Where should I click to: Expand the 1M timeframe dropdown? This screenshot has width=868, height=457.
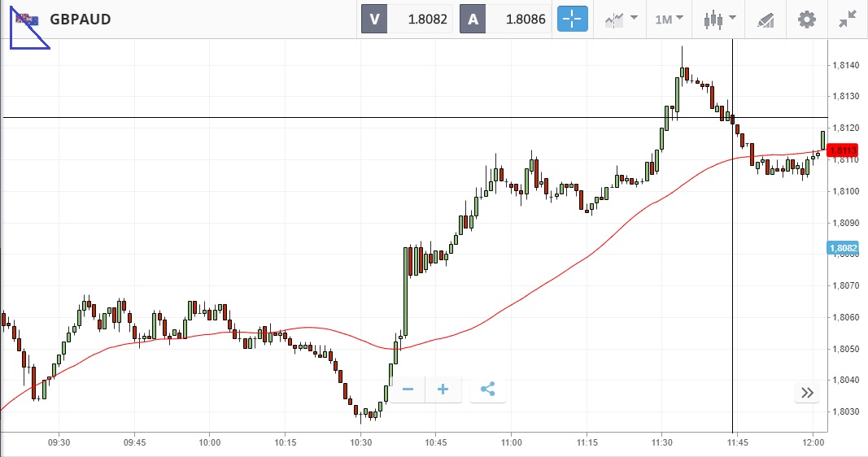point(669,19)
